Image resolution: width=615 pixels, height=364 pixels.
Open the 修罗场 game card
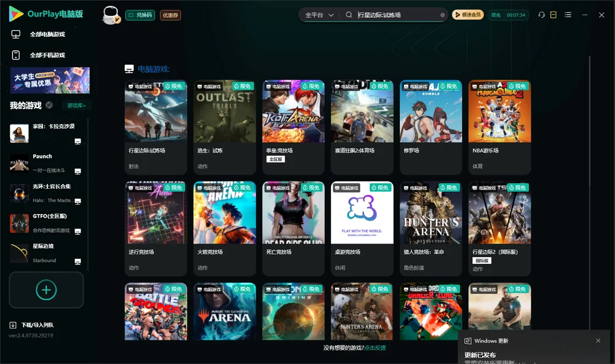coord(430,127)
